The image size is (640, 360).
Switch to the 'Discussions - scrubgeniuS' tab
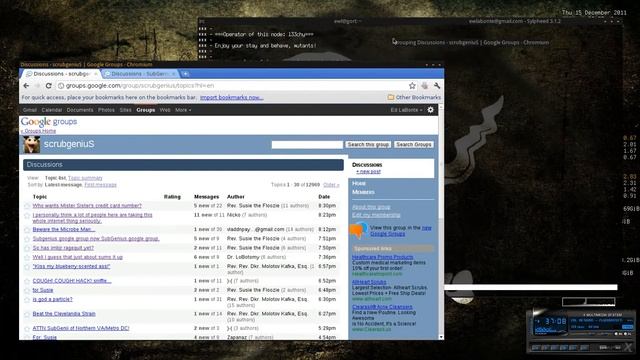click(x=61, y=74)
